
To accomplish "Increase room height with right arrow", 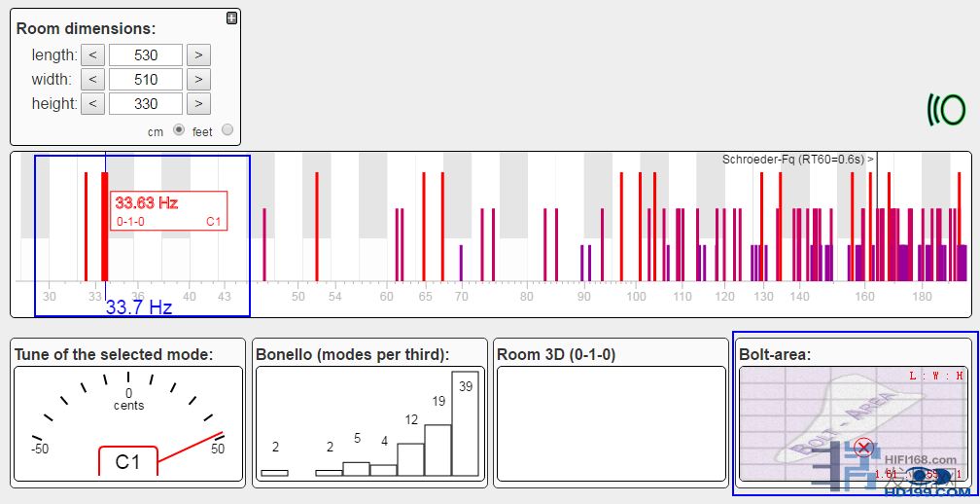I will (197, 103).
